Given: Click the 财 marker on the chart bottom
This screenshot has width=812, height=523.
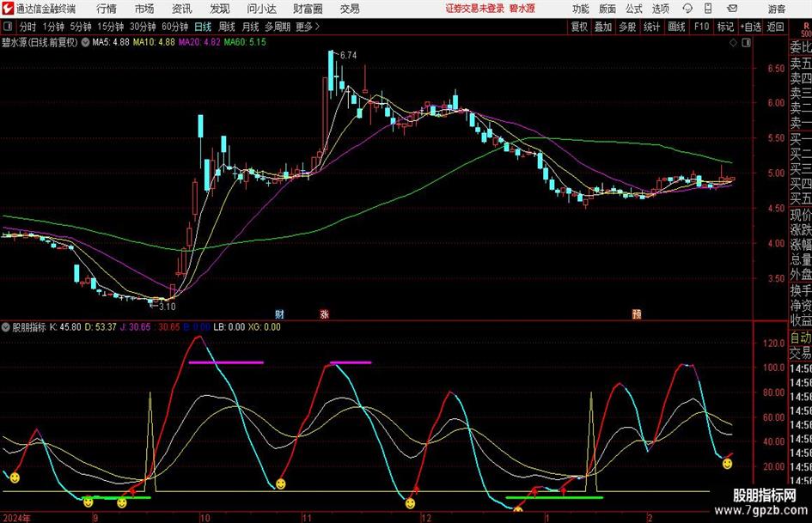Looking at the screenshot, I should (x=279, y=313).
